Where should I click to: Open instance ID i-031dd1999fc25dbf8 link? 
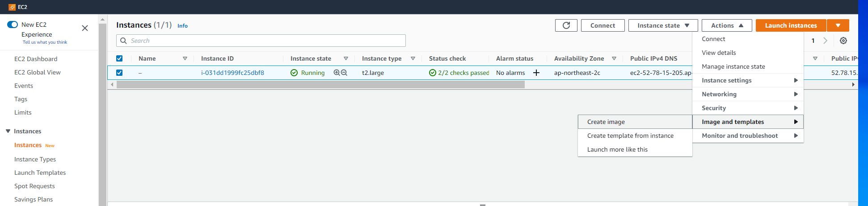point(232,73)
